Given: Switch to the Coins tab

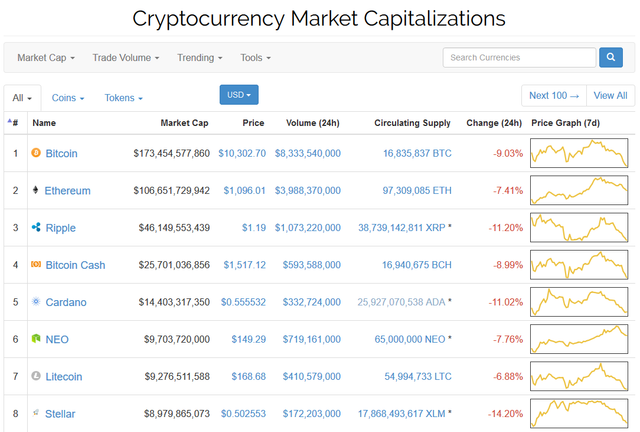Looking at the screenshot, I should (68, 98).
